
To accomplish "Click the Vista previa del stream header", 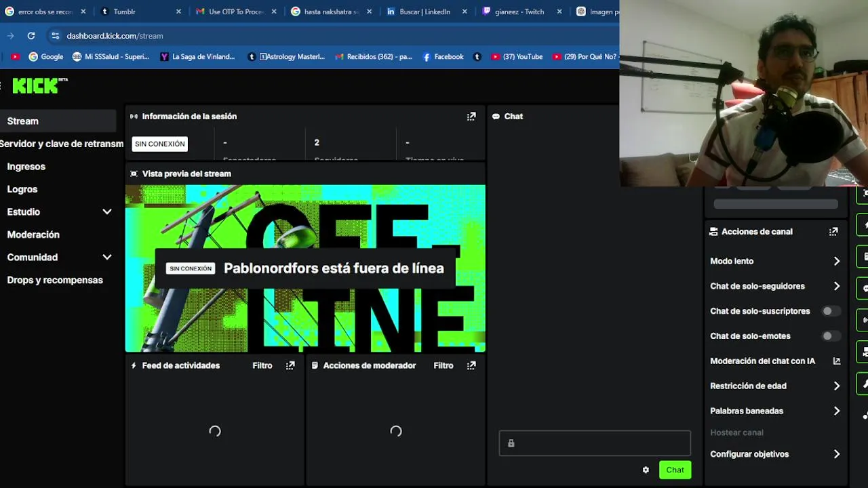I will [x=186, y=174].
